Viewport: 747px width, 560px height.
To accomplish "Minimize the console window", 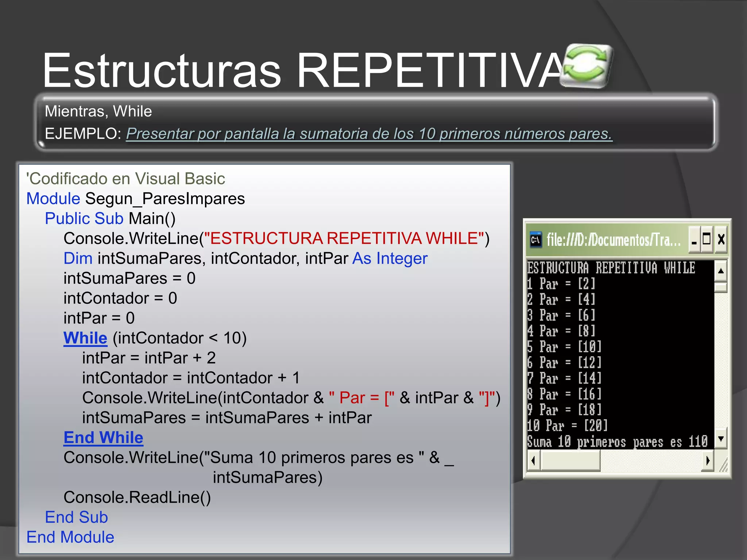I will point(694,240).
